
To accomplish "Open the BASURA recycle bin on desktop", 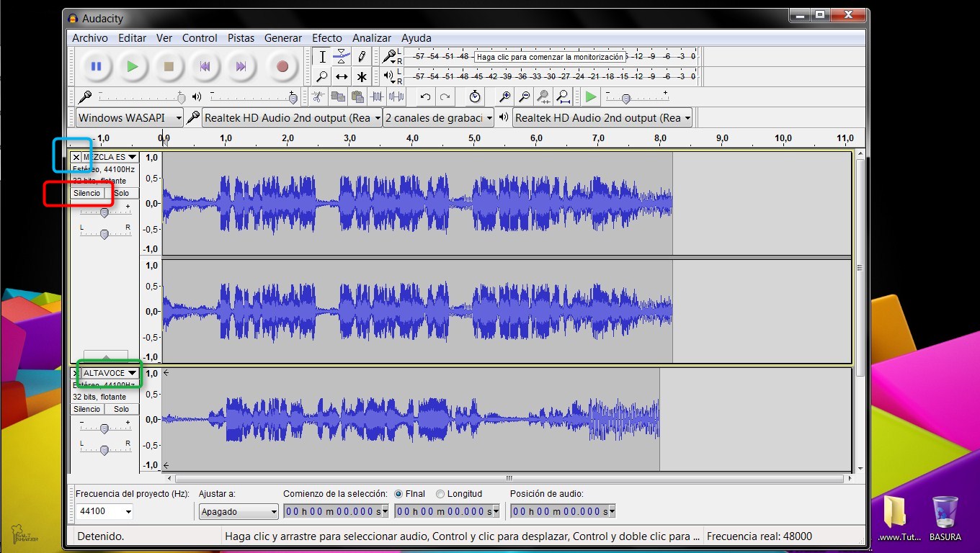I will pyautogui.click(x=945, y=519).
